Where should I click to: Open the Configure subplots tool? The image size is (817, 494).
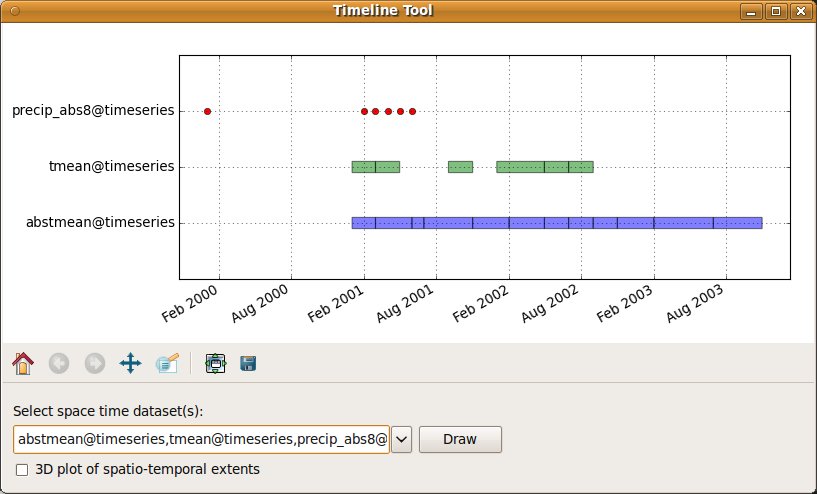tap(214, 363)
